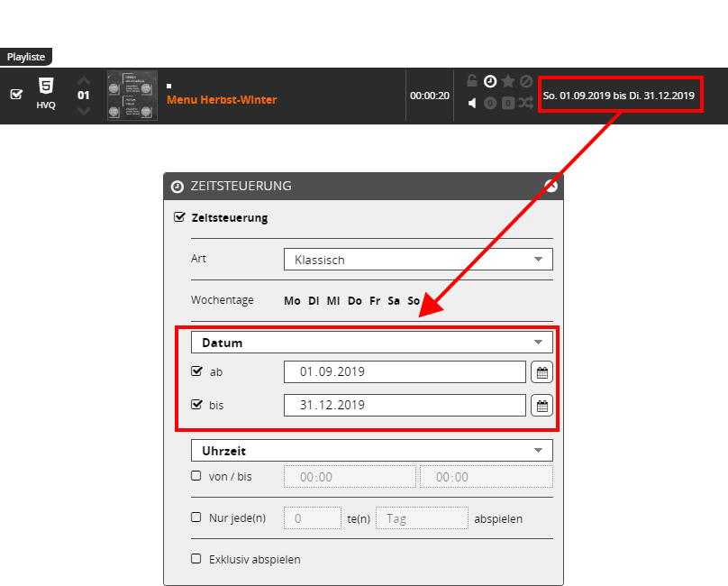Click the HTML5 HVQ format icon
The image size is (728, 586).
(x=46, y=92)
